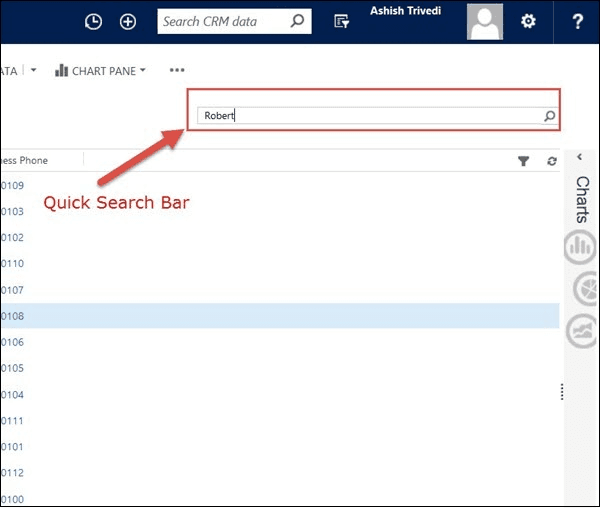Viewport: 600px width, 508px height.
Task: Click the quick search field containing Robert
Action: (x=370, y=116)
